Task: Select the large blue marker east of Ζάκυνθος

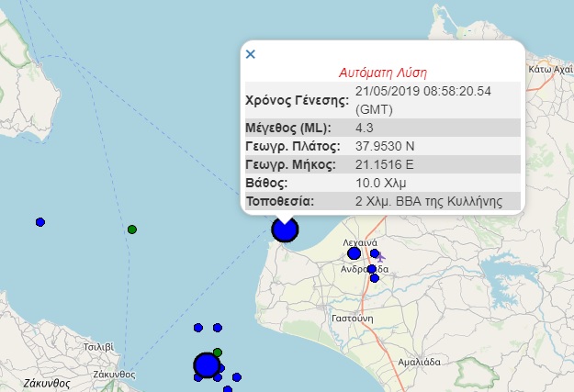Action: click(x=207, y=366)
